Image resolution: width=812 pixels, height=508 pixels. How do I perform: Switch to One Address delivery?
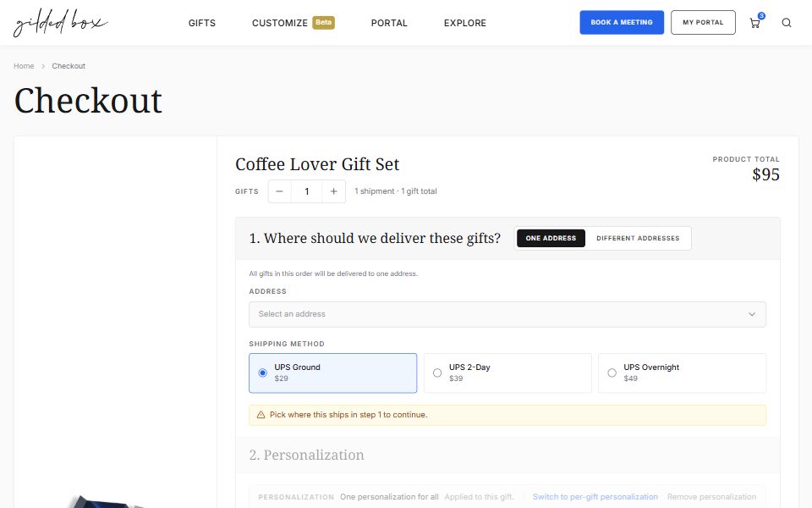551,238
